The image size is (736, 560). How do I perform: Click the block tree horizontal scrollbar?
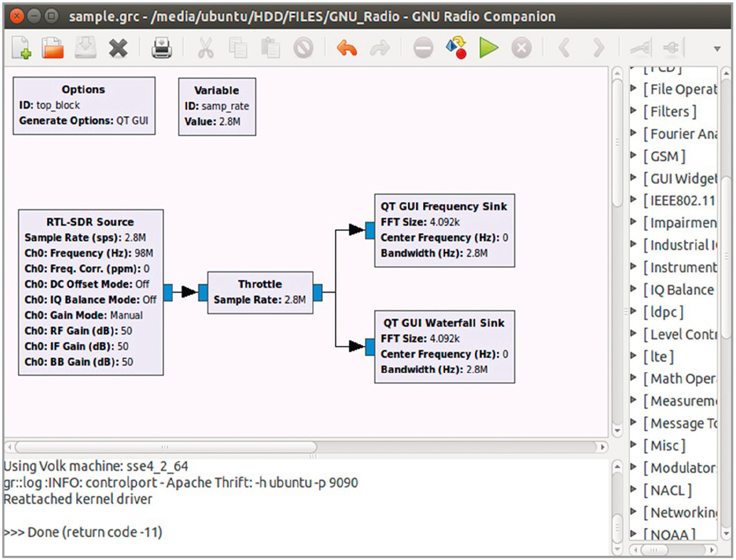(653, 550)
